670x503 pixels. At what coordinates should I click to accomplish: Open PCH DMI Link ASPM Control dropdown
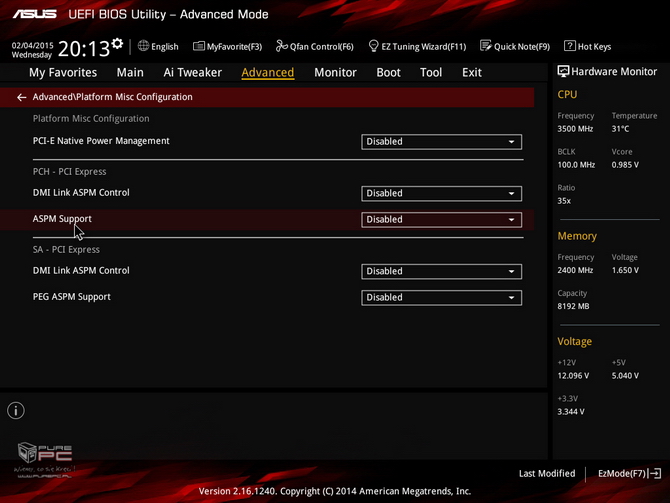coord(441,194)
